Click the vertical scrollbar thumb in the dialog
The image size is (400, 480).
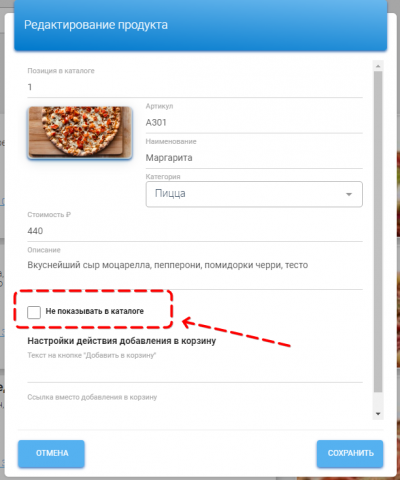[x=378, y=232]
